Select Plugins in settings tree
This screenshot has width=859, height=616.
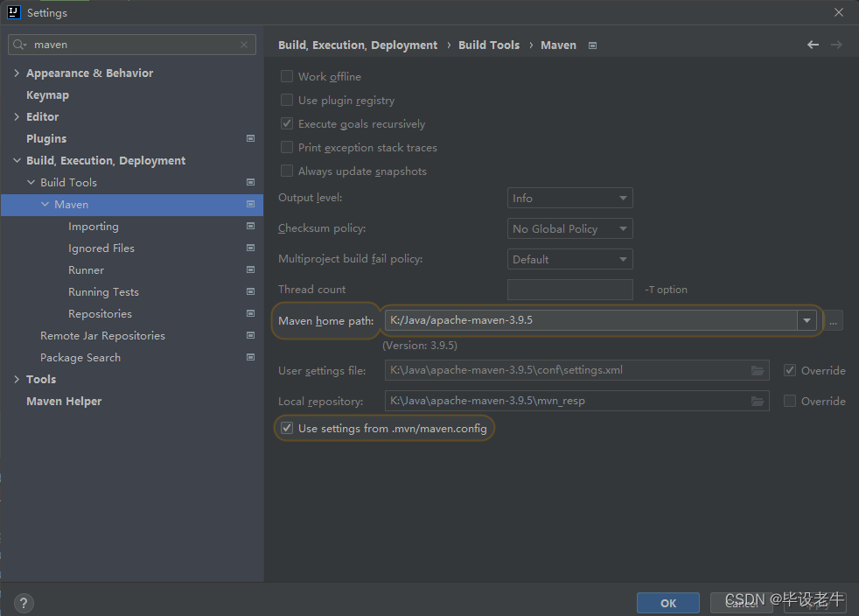tap(46, 138)
